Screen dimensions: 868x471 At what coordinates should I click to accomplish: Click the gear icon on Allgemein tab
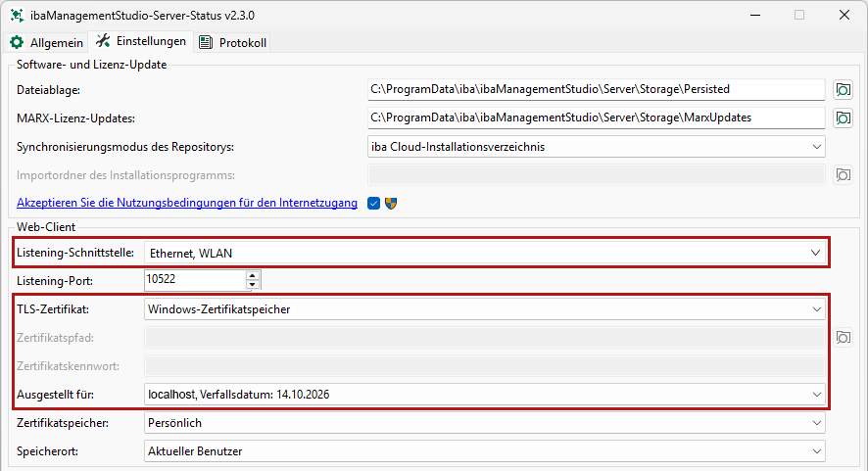(17, 42)
